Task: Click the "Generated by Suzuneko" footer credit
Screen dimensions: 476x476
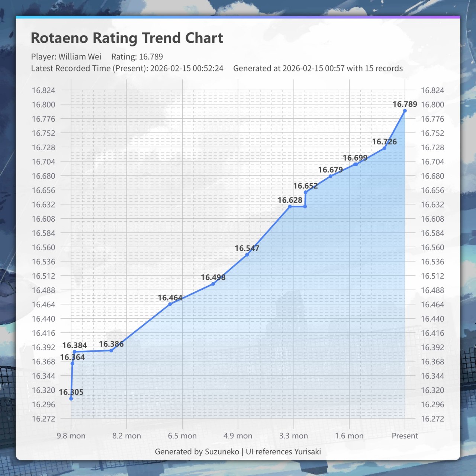Action: (197, 451)
